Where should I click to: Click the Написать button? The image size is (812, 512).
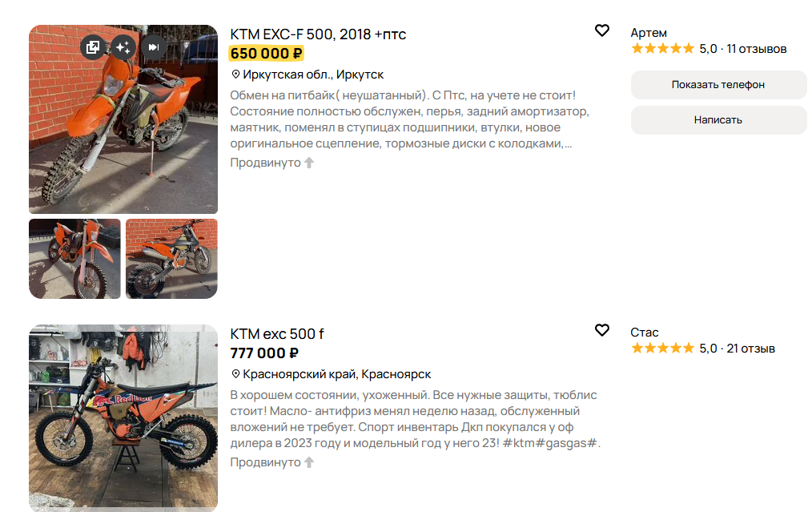pos(718,119)
